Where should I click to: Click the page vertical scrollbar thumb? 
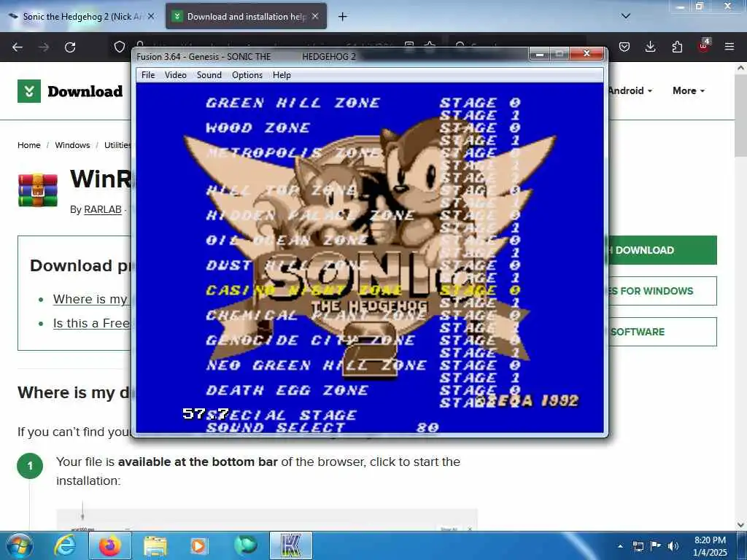741,114
